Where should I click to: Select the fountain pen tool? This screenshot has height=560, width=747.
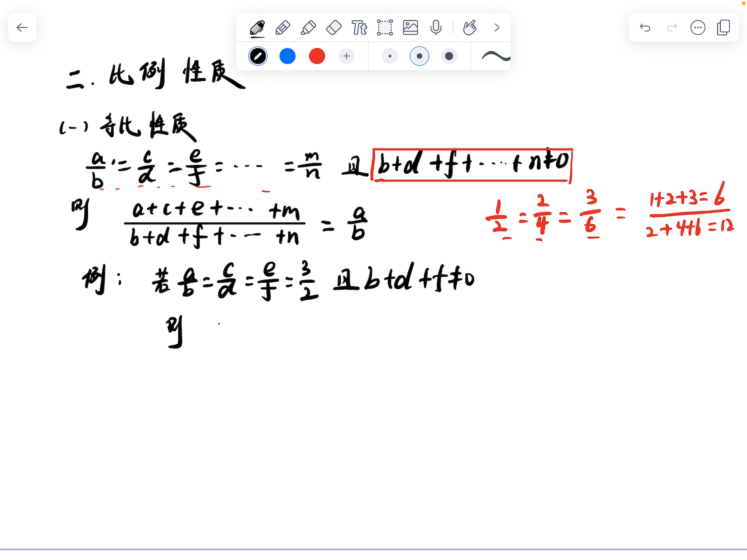257,28
